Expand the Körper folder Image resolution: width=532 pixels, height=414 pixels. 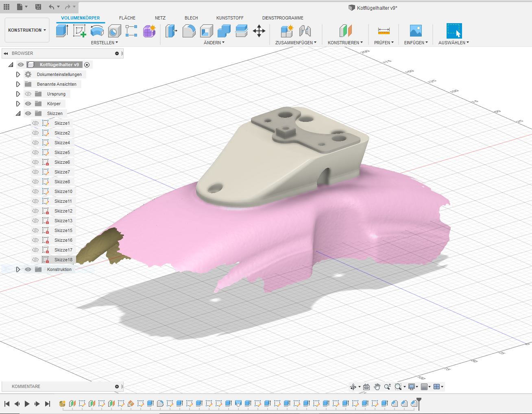18,104
